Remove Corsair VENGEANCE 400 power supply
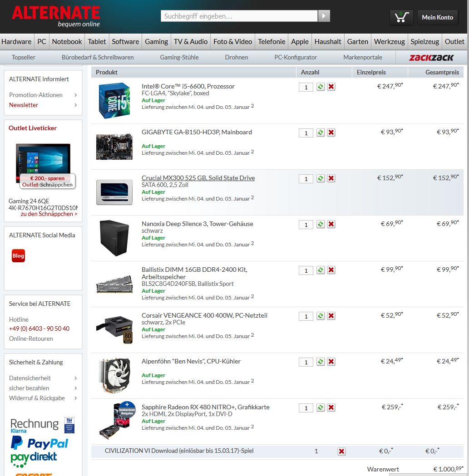 [331, 316]
